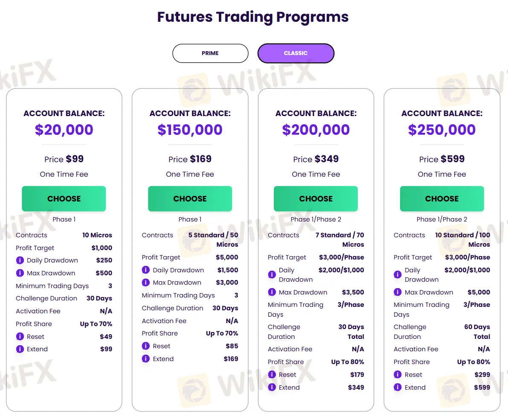
Task: Click the $599 price in $250,000 plan
Action: pyautogui.click(x=453, y=159)
